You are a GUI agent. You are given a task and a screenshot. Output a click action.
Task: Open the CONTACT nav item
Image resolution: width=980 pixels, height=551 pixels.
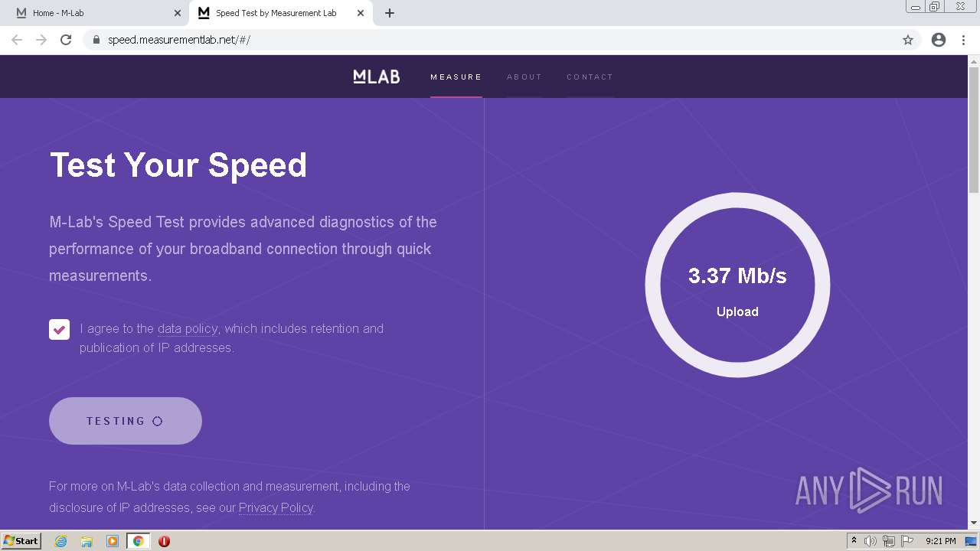[x=590, y=77]
